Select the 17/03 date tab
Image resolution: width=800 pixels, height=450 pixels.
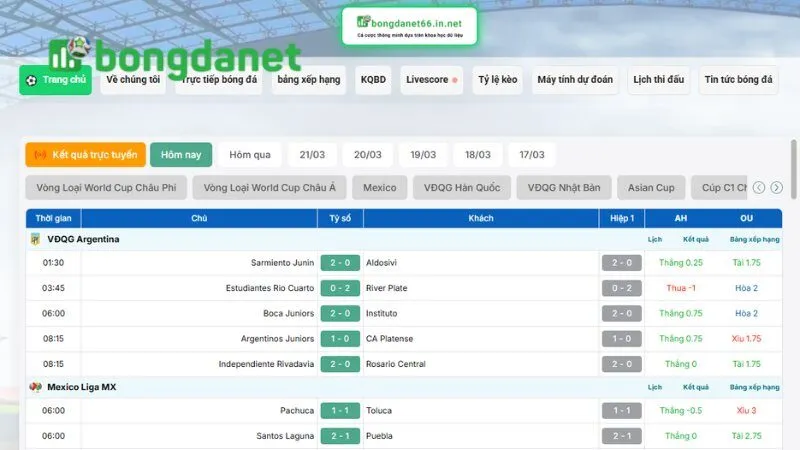[x=532, y=155]
